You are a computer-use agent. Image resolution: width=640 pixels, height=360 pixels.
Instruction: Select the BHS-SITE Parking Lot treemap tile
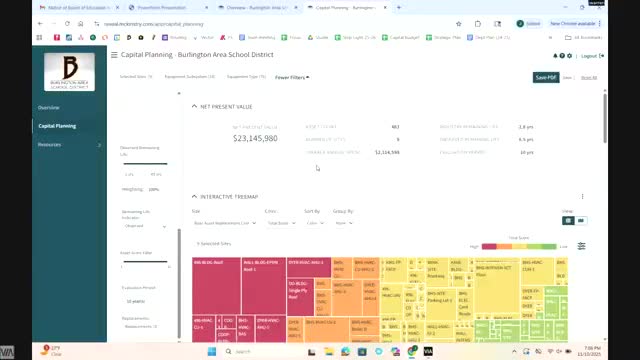pyautogui.click(x=441, y=304)
